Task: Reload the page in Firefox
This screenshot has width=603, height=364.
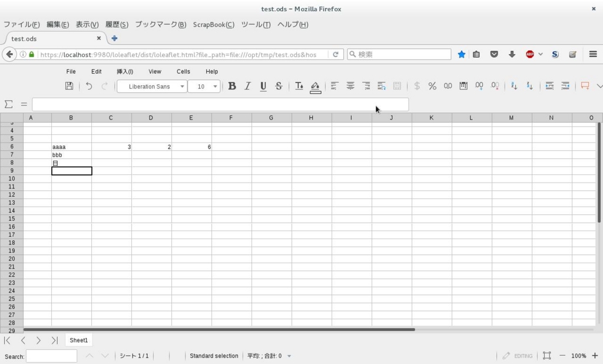Action: pyautogui.click(x=335, y=54)
